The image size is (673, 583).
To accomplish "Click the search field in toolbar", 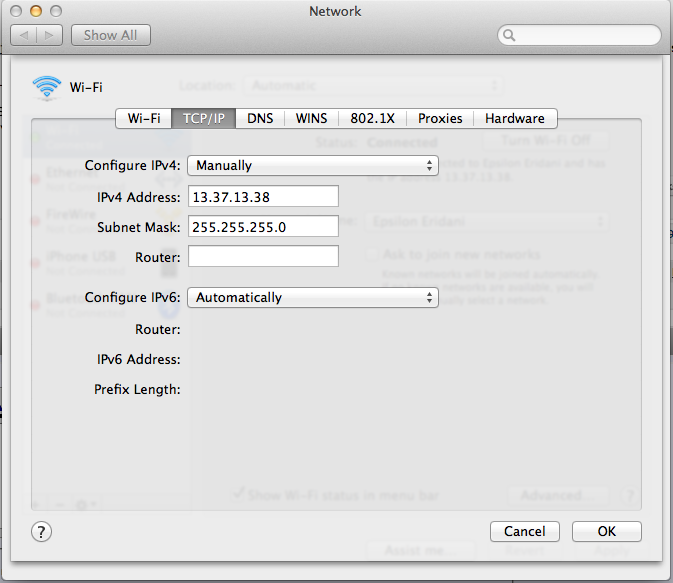I will point(579,35).
